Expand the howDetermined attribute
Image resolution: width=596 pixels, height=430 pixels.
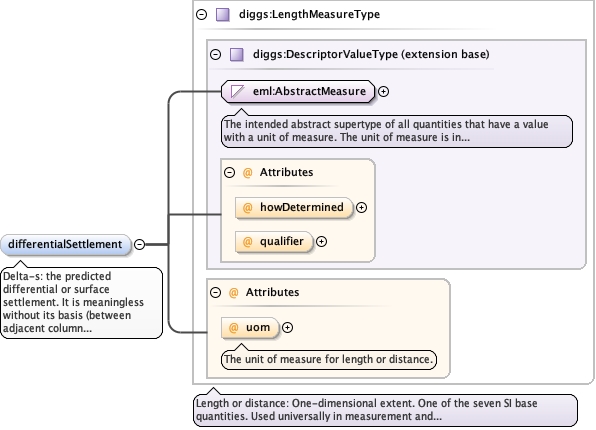click(361, 208)
